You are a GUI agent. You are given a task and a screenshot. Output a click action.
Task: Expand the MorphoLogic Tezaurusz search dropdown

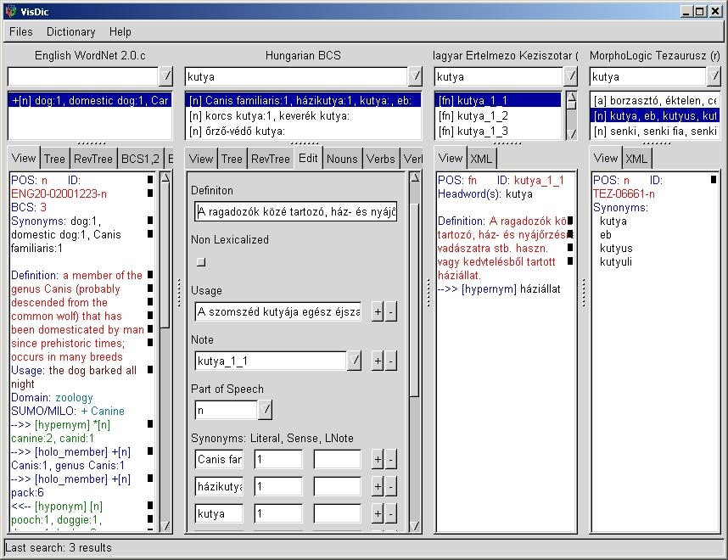pos(714,76)
